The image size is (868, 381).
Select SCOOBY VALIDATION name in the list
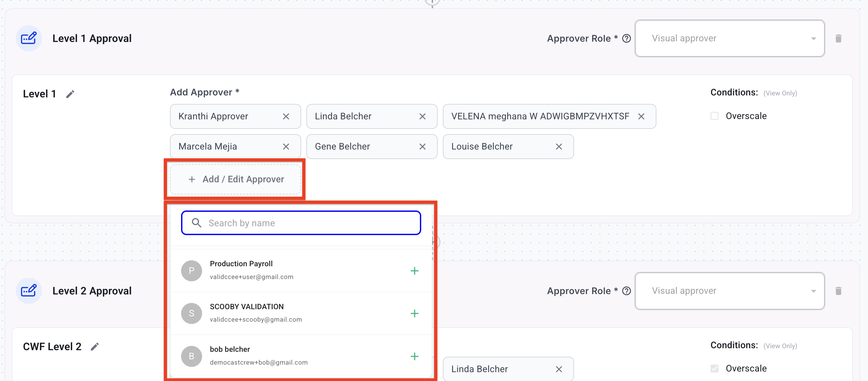pos(247,307)
